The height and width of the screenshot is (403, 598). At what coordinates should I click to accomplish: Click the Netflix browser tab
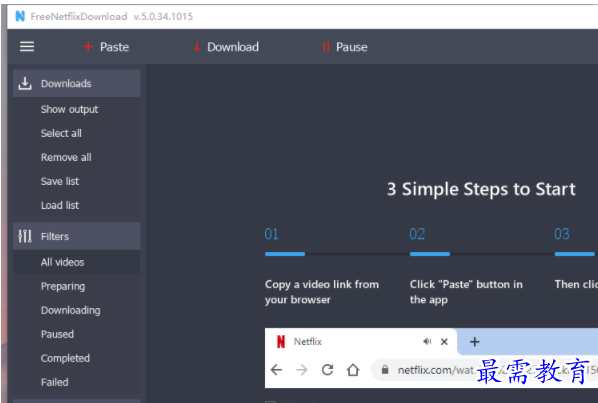(360, 342)
